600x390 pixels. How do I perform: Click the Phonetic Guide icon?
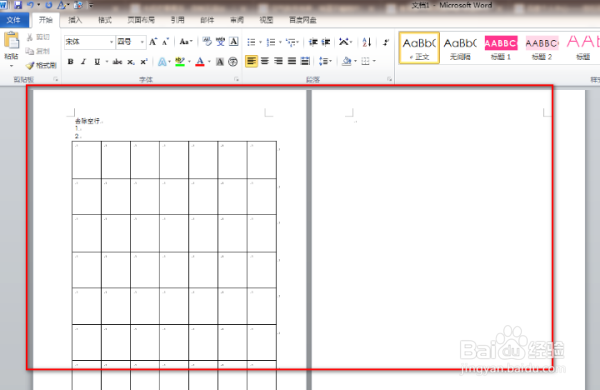click(220, 41)
